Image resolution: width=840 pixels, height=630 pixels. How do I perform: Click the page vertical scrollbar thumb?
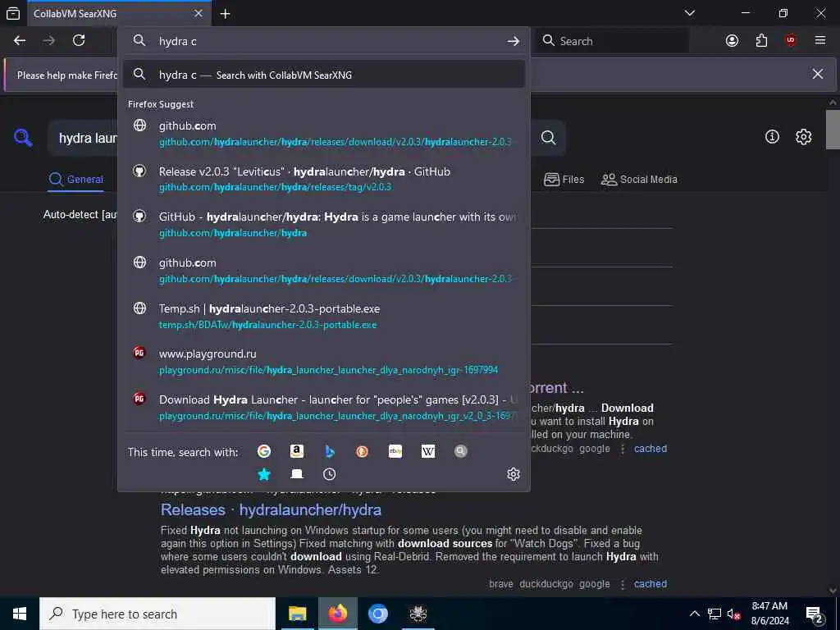(833, 129)
